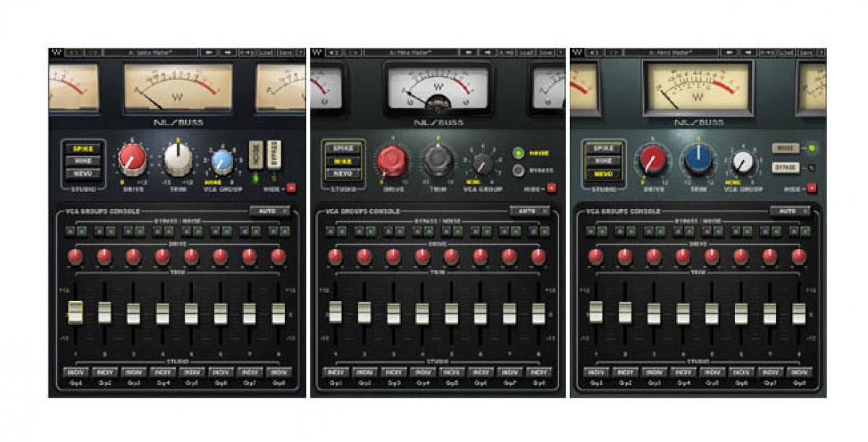The height and width of the screenshot is (442, 868).
Task: Click Grp1 name field in Spike Master console
Action: [x=75, y=383]
